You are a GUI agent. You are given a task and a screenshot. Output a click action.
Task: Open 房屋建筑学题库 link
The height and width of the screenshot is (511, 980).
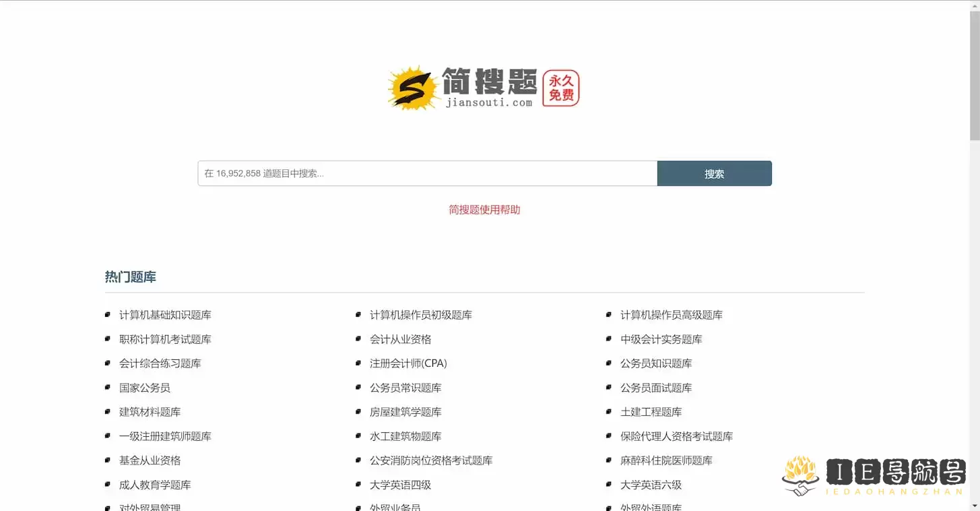coord(405,412)
